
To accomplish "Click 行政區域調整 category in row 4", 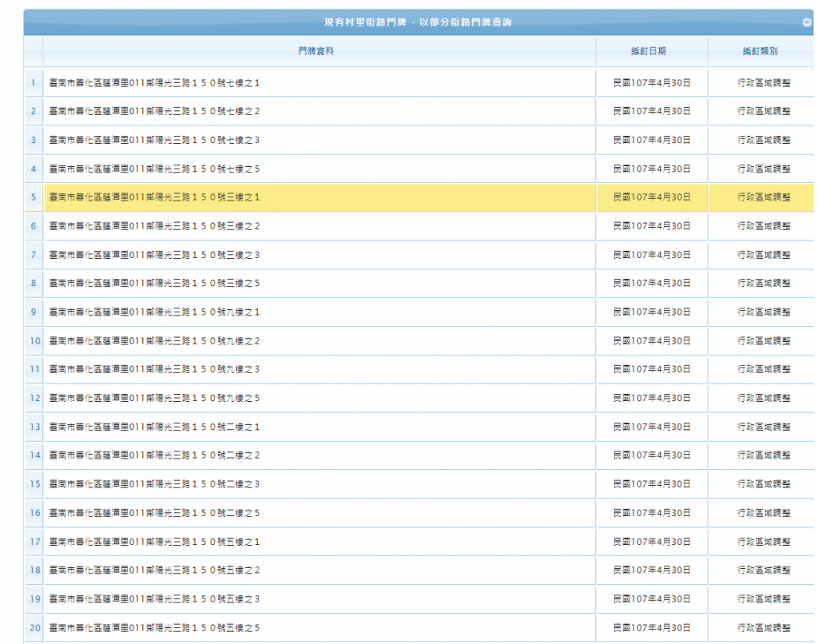I will tap(764, 169).
